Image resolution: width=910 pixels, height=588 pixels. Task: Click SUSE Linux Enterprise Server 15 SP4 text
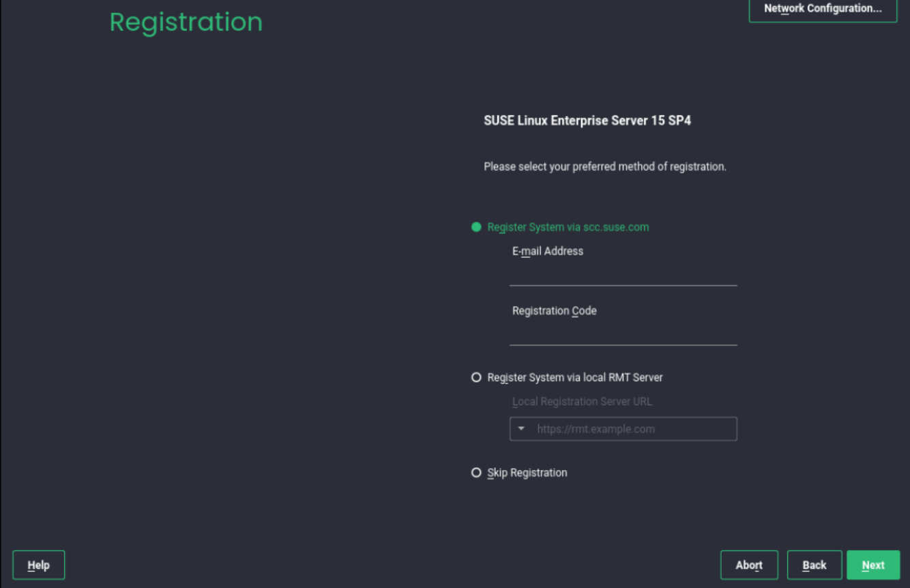587,121
